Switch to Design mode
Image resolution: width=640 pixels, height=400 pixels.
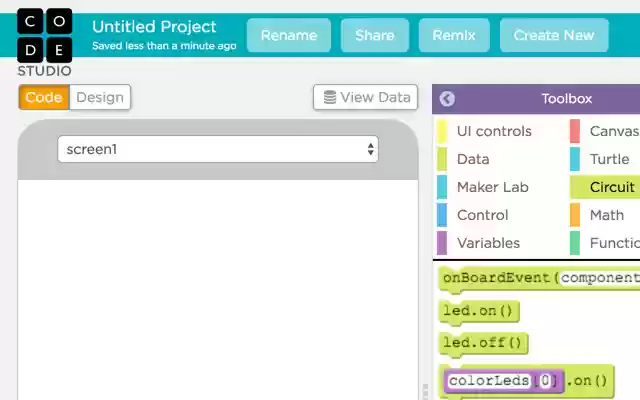[100, 97]
